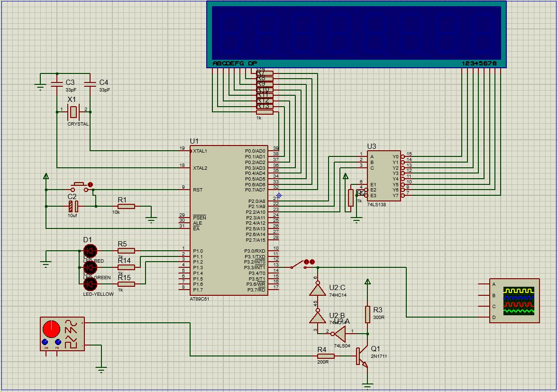This screenshot has height=392, width=558.
Task: Click the RST pin label on U1
Action: pyautogui.click(x=198, y=190)
